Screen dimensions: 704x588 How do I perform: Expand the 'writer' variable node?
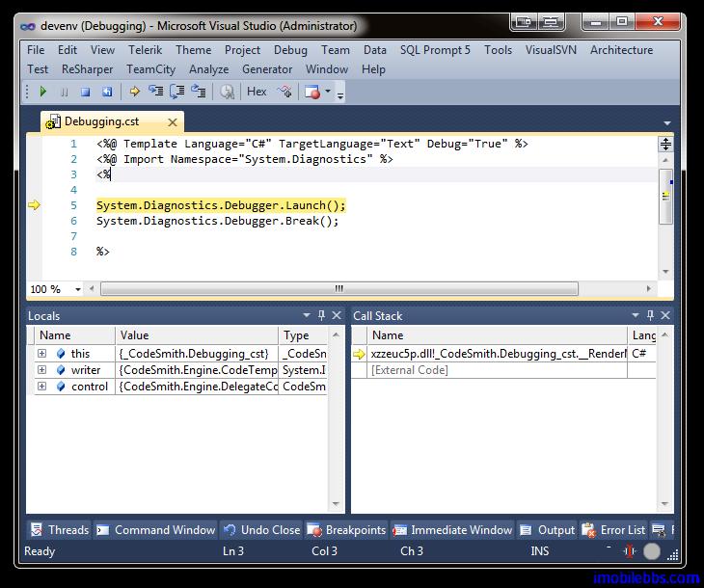click(x=41, y=370)
